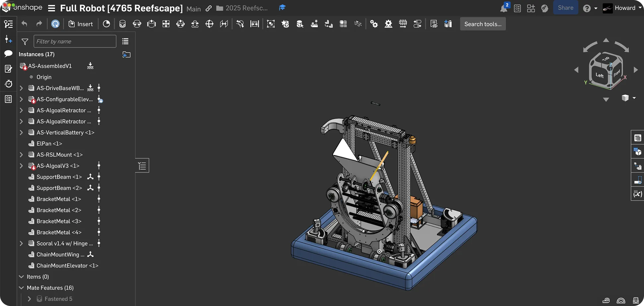Screen dimensions: 644x306
Task: Click the Filter by name field
Action: point(75,41)
